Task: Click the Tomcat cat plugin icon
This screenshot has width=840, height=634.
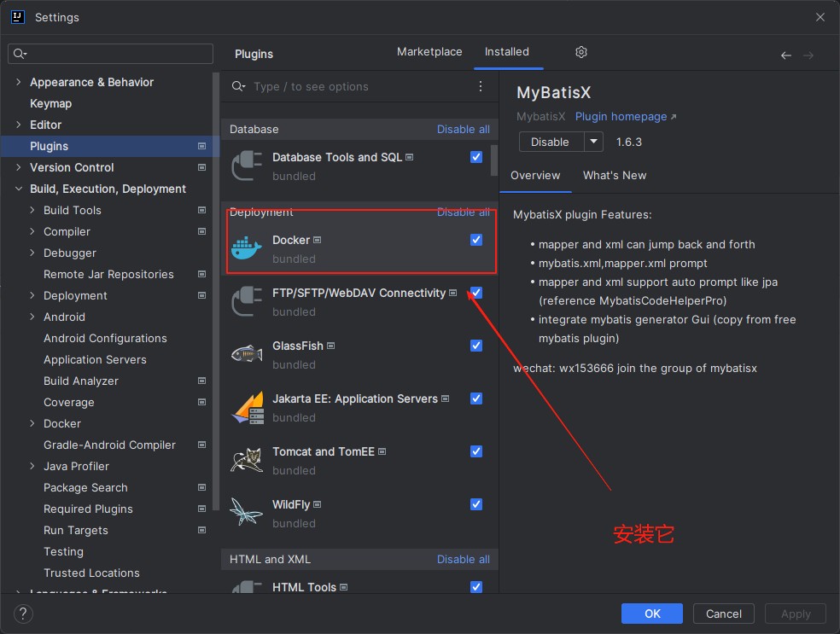Action: pyautogui.click(x=247, y=460)
